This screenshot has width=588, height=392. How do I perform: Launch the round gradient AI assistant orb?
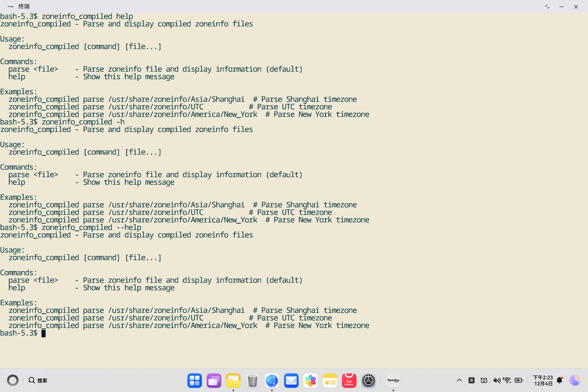pos(575,381)
